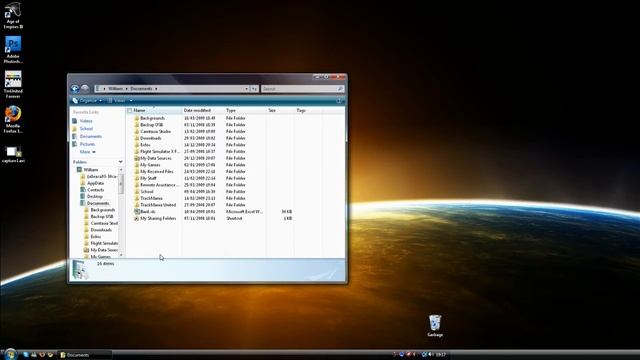640x360 pixels.
Task: Click the volume speaker icon in system tray
Action: (x=431, y=354)
